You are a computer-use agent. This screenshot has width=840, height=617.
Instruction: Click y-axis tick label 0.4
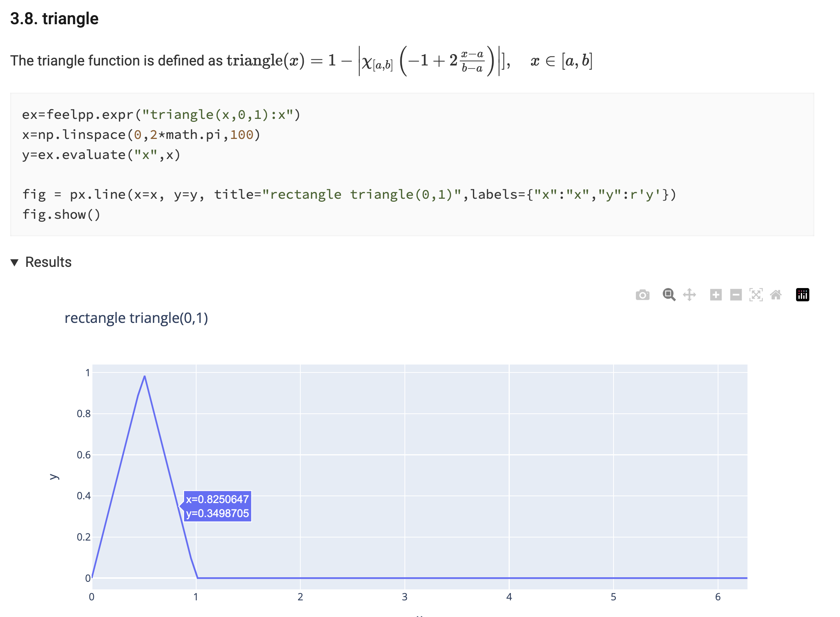[x=84, y=495]
